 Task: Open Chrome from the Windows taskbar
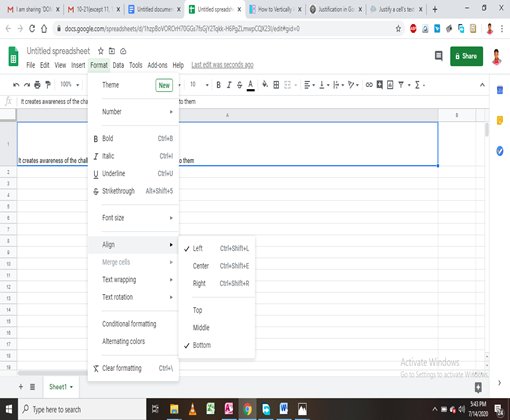(247, 409)
